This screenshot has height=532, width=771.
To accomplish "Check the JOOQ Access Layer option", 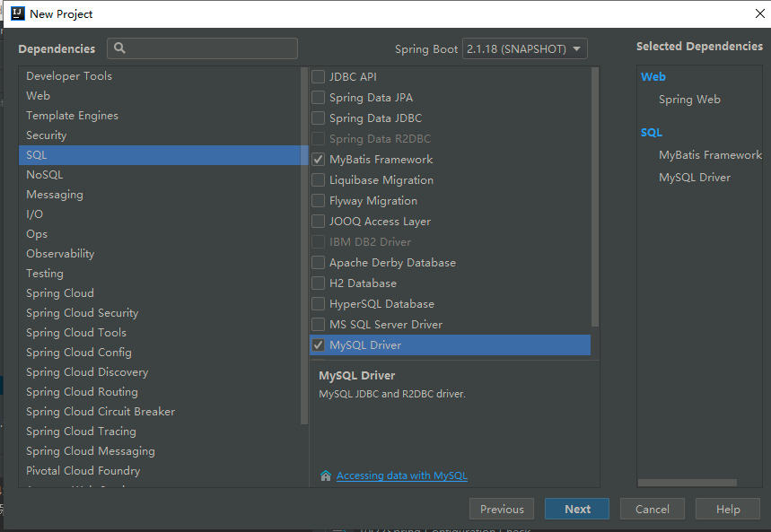I will coord(318,222).
